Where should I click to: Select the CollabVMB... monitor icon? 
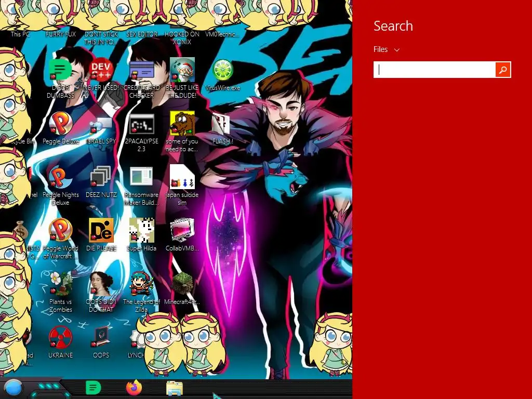click(182, 230)
